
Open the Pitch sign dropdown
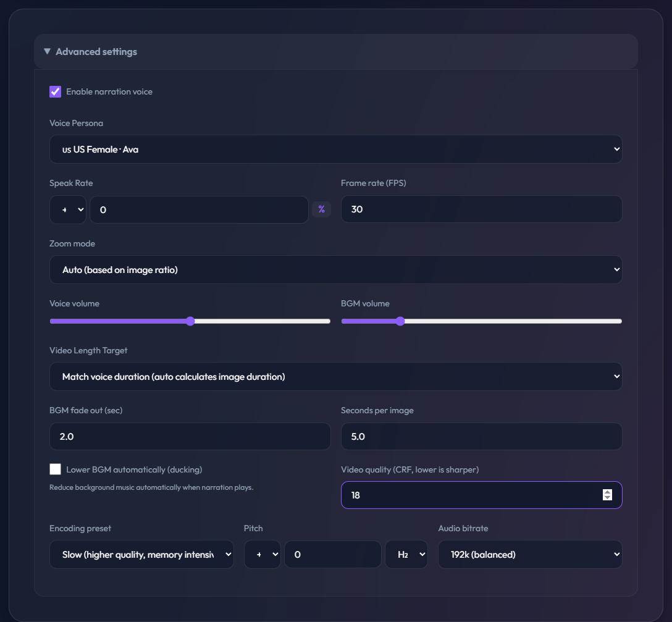click(262, 554)
